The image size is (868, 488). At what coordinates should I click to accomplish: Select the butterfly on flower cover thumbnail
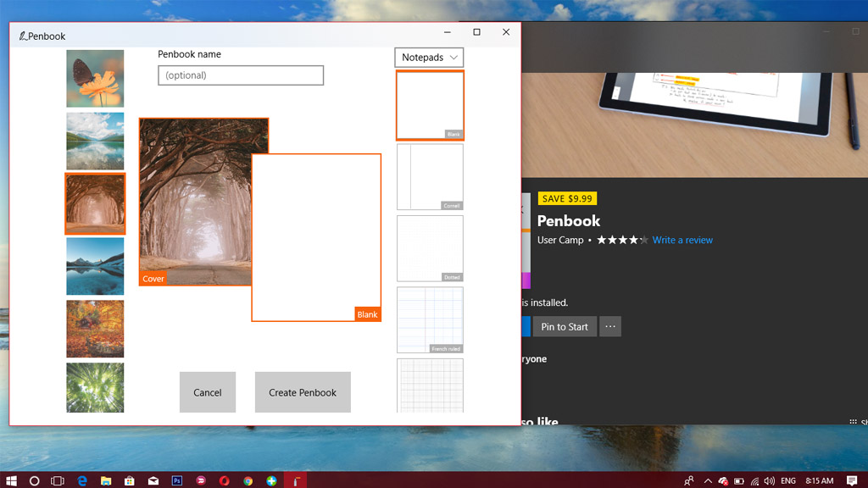pyautogui.click(x=95, y=79)
